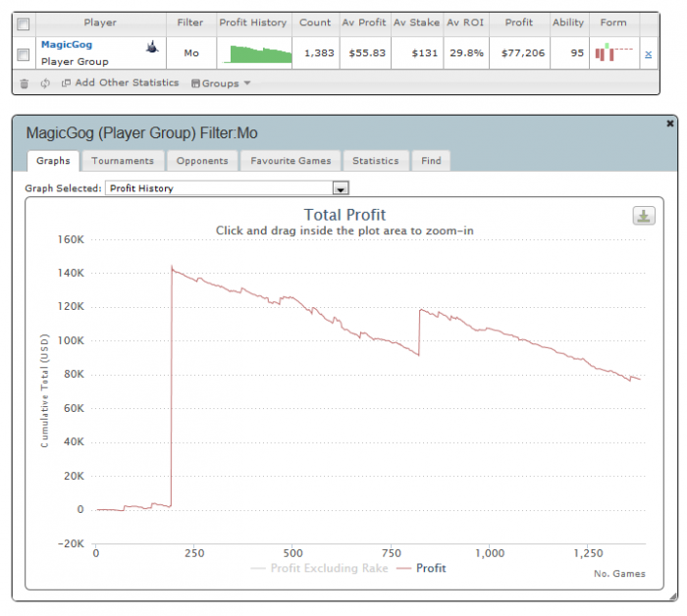687x616 pixels.
Task: Click the Profit History column header
Action: coord(253,23)
